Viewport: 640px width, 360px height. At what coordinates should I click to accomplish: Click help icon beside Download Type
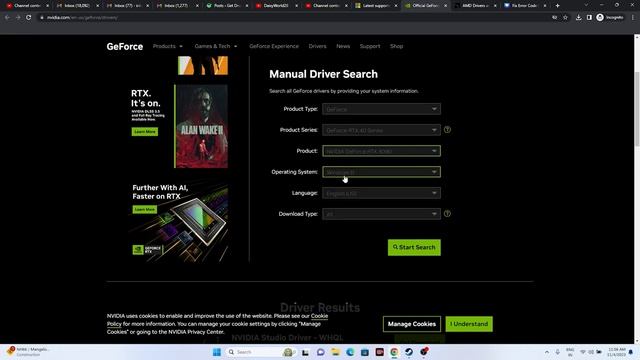tap(447, 213)
